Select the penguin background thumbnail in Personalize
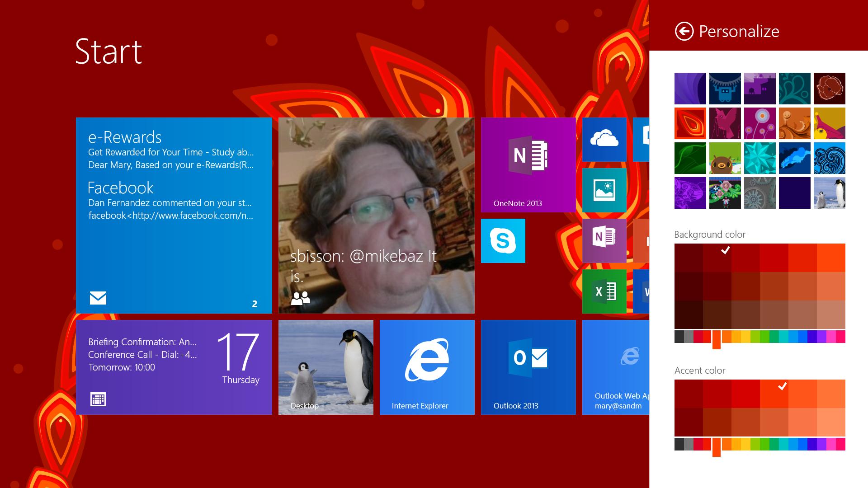 coord(829,193)
